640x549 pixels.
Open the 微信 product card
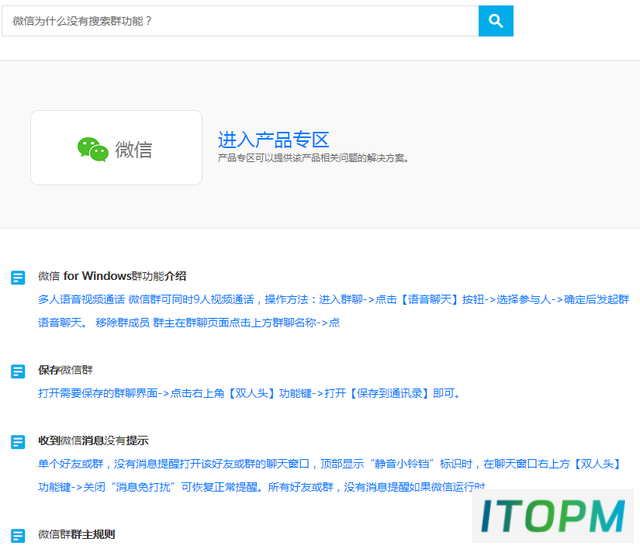pos(116,148)
